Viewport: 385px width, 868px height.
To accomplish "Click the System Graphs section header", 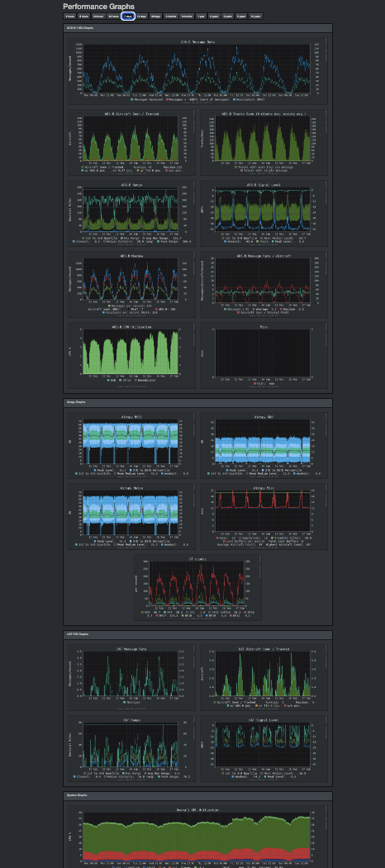I will [197, 795].
